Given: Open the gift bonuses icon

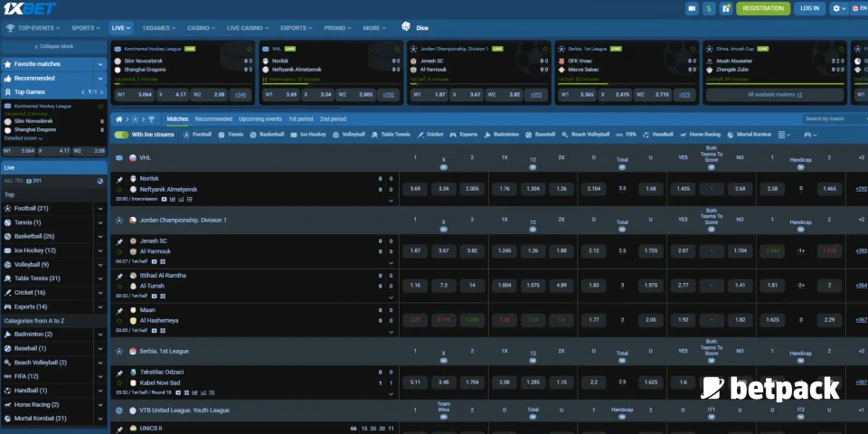Looking at the screenshot, I should pos(725,8).
